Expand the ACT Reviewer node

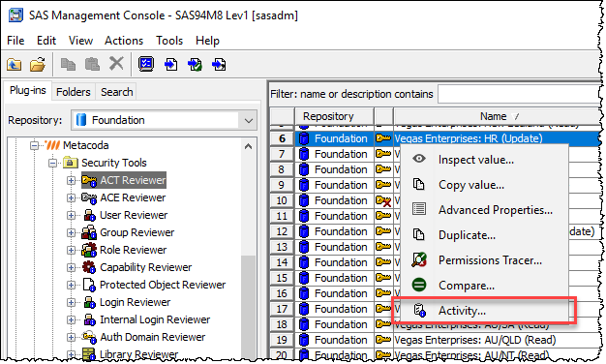71,180
